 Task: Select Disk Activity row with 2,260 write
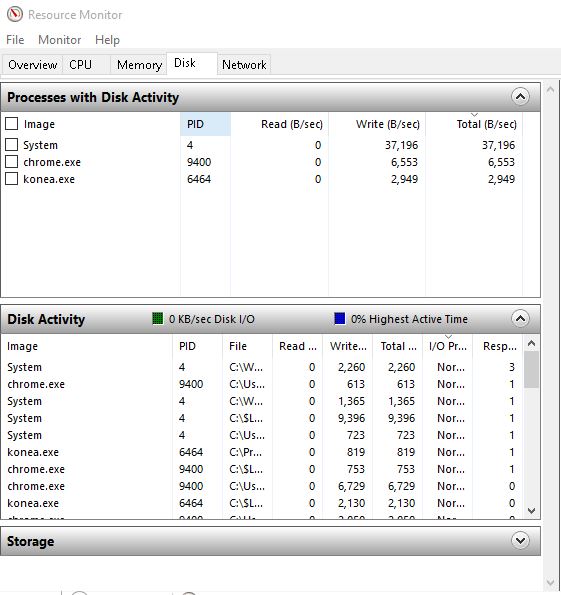(262, 367)
